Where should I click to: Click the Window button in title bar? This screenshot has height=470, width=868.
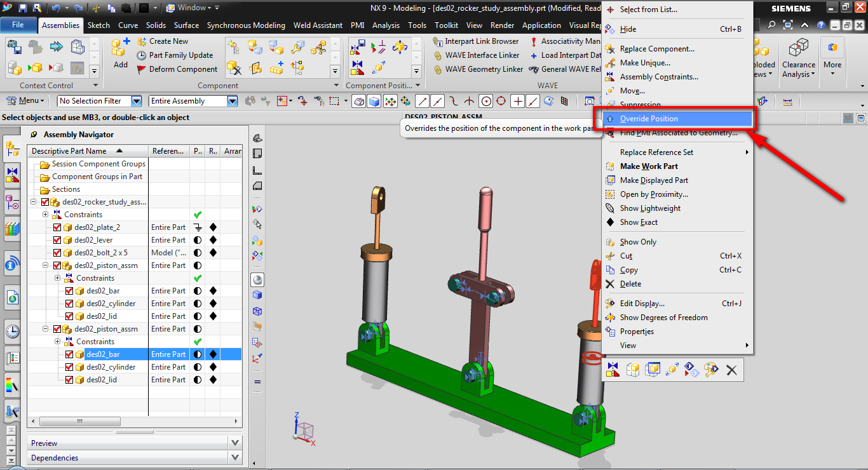pyautogui.click(x=192, y=8)
